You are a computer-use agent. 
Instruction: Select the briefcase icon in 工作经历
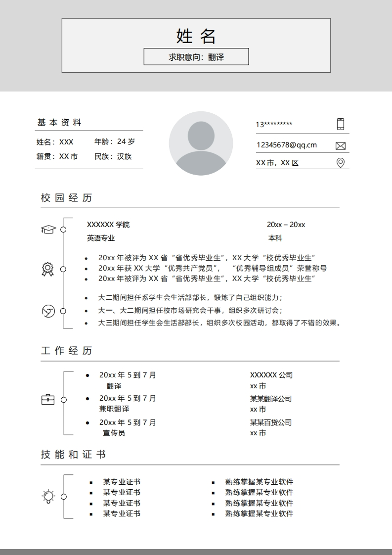tap(47, 399)
